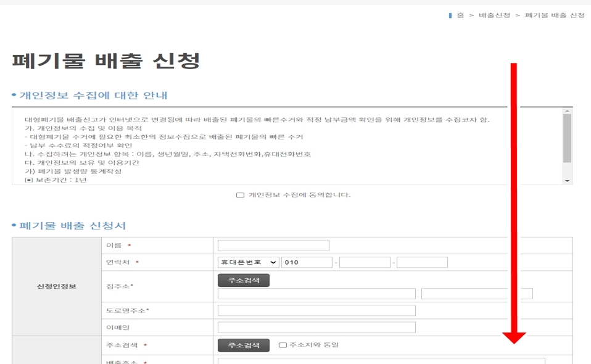
Task: Tick the 주소지와 동일 checkbox
Action: tap(283, 345)
